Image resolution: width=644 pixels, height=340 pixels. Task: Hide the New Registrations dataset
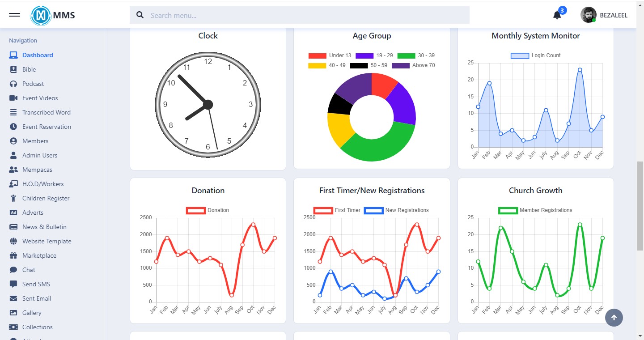(396, 210)
